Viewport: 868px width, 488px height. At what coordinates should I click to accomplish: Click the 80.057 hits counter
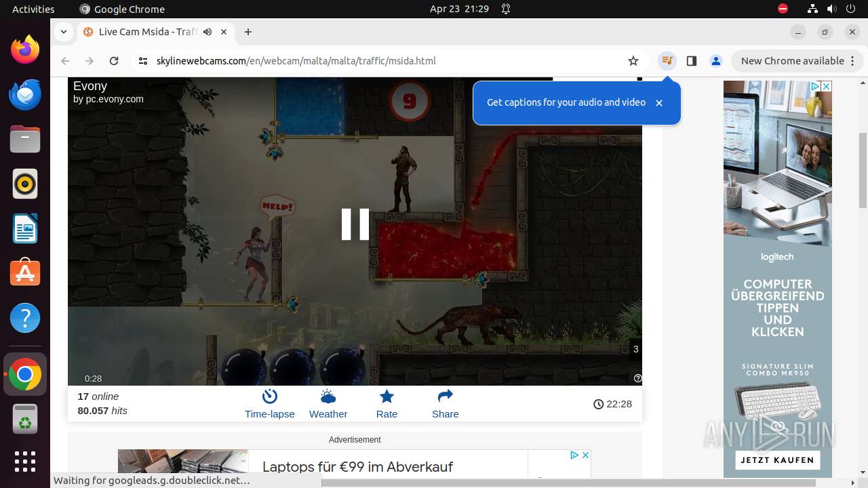tap(102, 411)
